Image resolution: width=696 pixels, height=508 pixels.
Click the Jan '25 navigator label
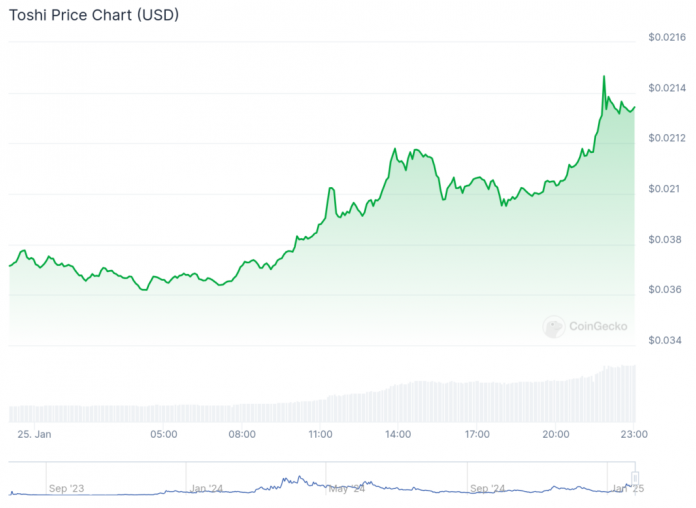(628, 488)
